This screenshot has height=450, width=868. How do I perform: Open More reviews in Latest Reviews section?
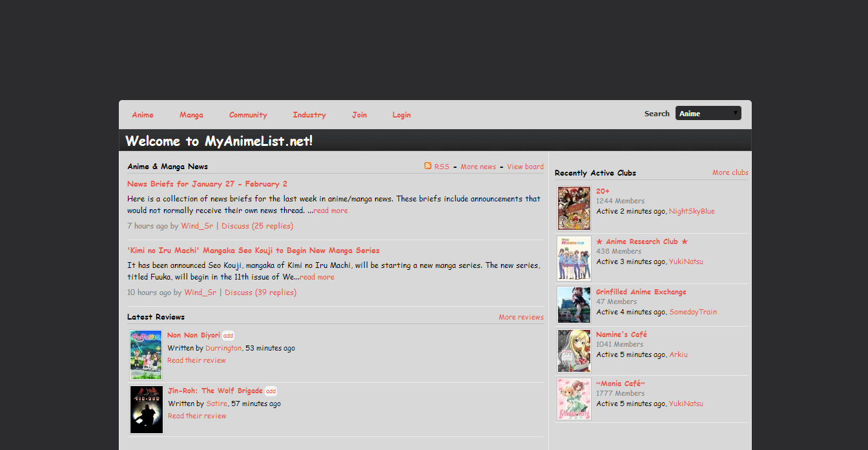click(521, 316)
